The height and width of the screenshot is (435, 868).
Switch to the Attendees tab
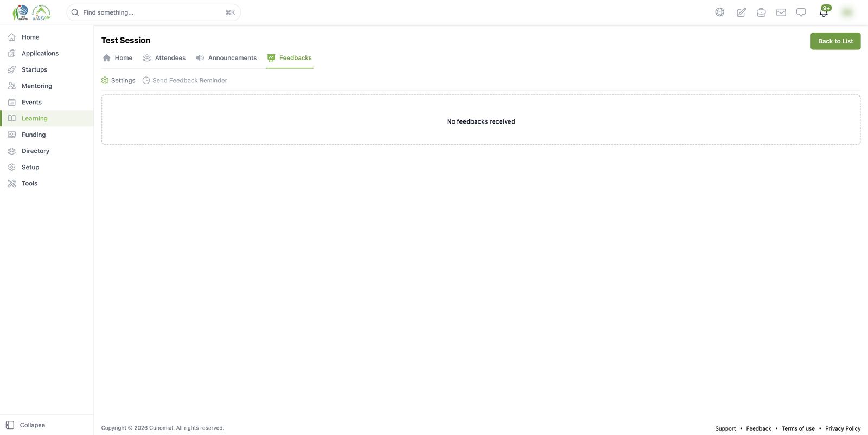click(164, 58)
